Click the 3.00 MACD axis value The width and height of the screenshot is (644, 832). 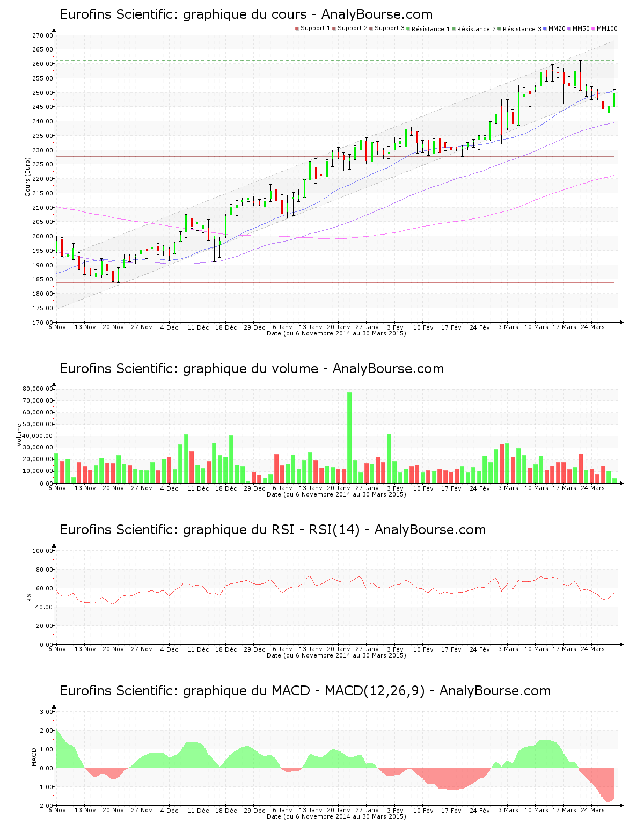(47, 712)
